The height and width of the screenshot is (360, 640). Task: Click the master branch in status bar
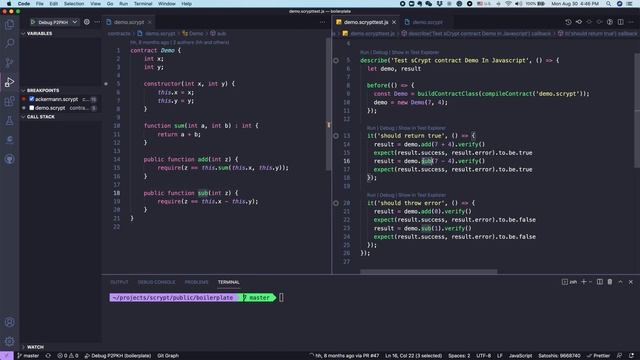click(x=28, y=356)
